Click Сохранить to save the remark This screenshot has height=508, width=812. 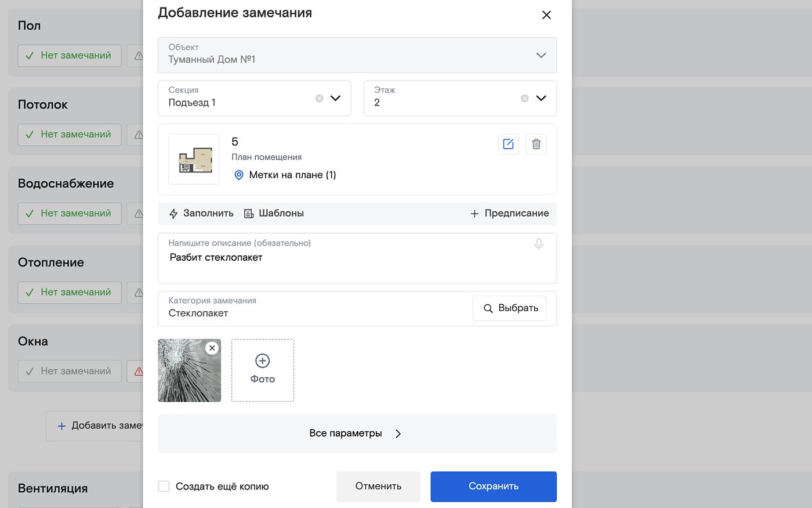[x=493, y=487]
